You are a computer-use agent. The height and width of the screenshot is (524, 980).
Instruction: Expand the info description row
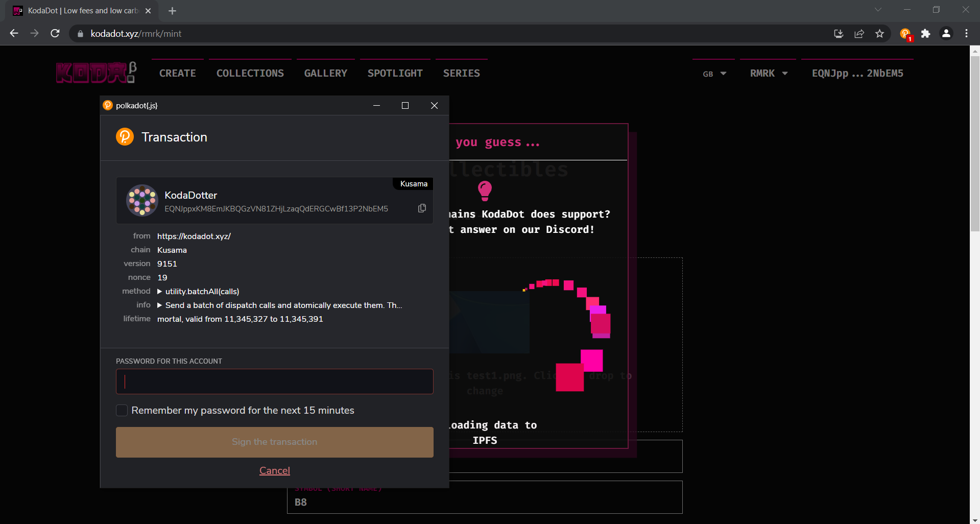[160, 305]
